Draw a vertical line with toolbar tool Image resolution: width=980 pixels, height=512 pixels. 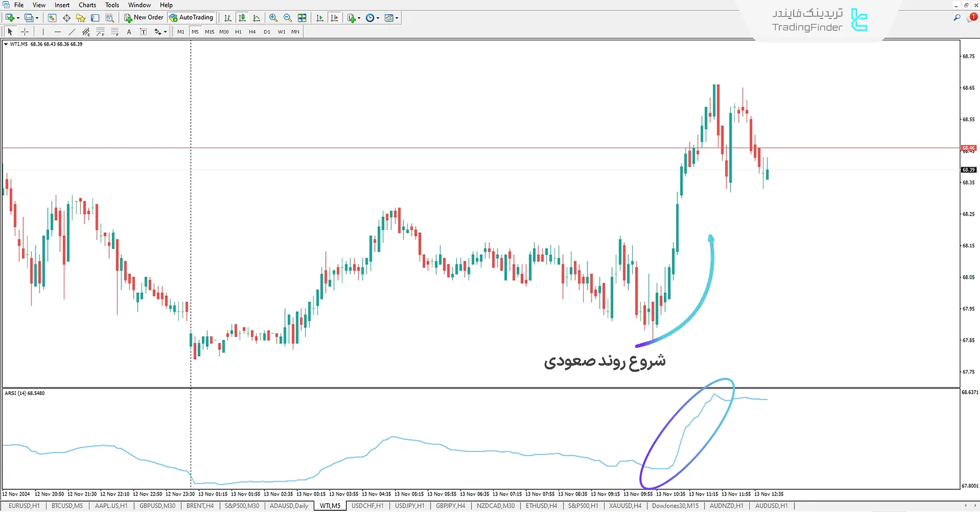[x=43, y=32]
